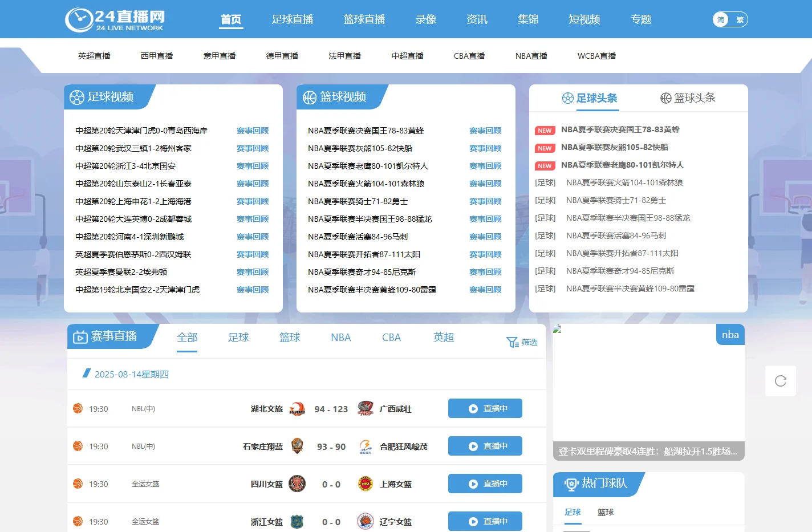Click the TV icon beside 赛事直播
812x532 pixels.
80,337
